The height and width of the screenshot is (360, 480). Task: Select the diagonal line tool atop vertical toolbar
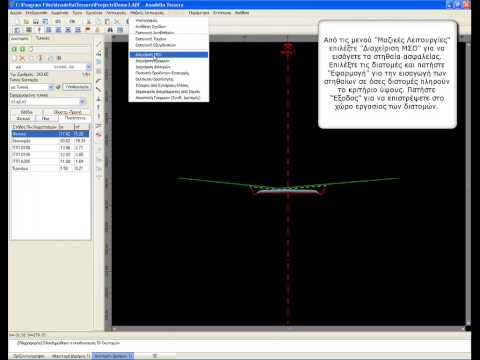click(x=99, y=44)
